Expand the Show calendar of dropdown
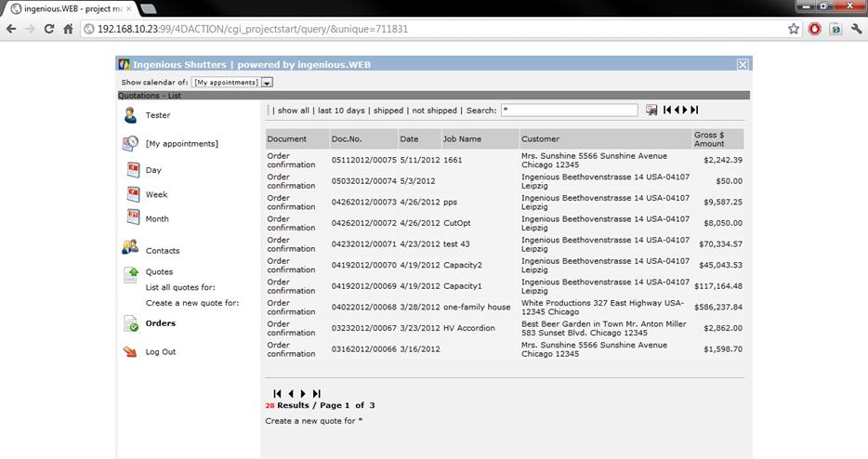Screen dimensions: 868x459 [268, 83]
